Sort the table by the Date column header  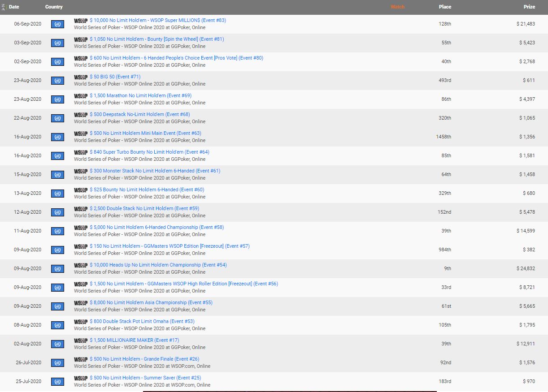pos(14,7)
